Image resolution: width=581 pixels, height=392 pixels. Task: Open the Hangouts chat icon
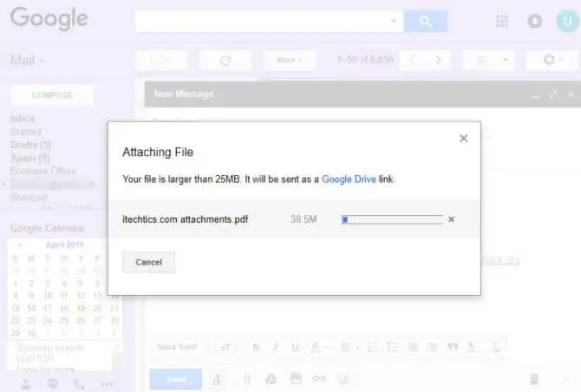coord(53,384)
